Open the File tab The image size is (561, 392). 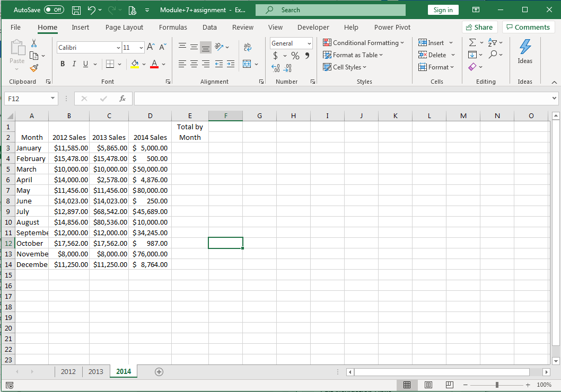click(15, 27)
